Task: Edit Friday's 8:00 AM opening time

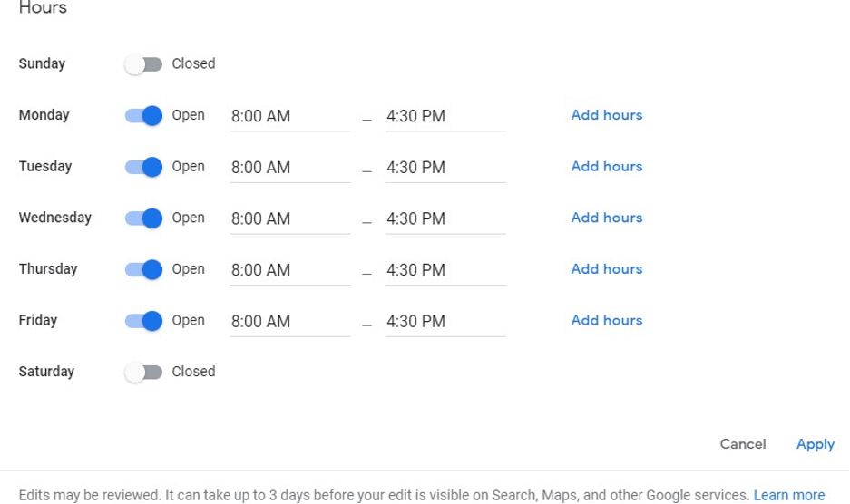Action: tap(290, 322)
